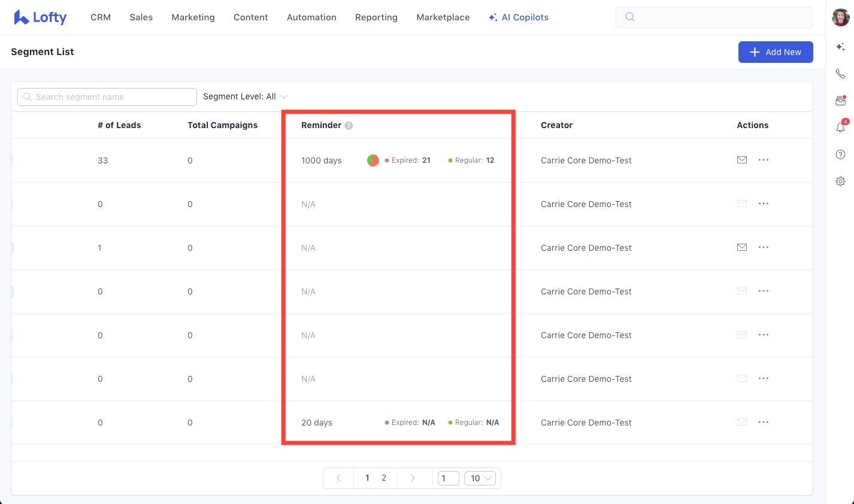Screen dimensions: 854x504
Task: Click the Total Campaigns column header
Action: pos(223,125)
